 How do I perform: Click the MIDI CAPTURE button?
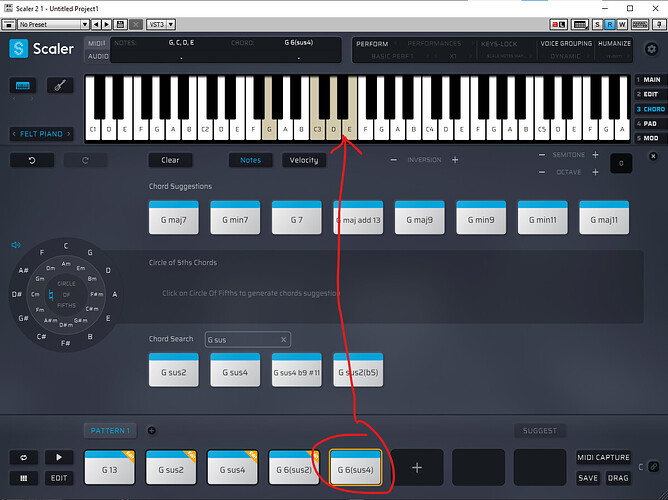click(x=603, y=457)
